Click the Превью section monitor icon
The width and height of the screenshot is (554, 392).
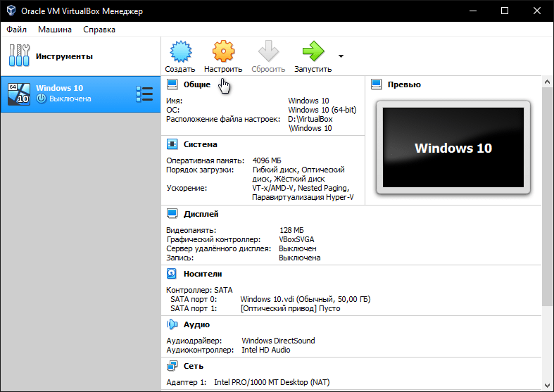point(377,84)
